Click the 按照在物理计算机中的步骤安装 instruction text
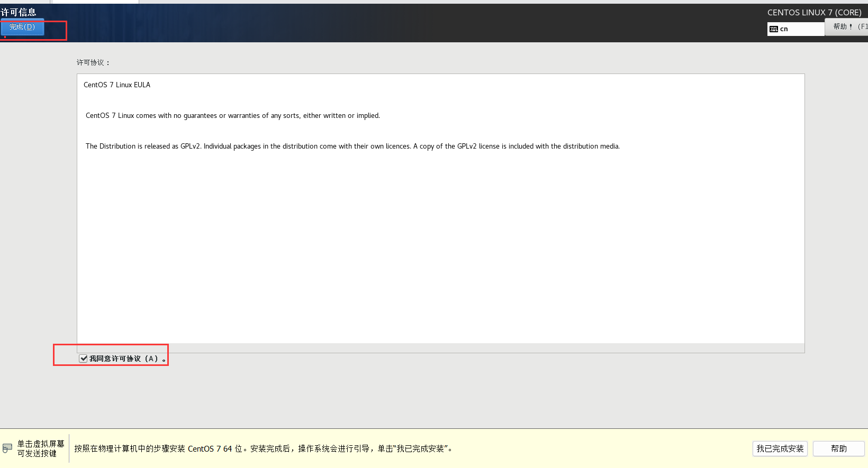The height and width of the screenshot is (468, 868). pos(263,448)
